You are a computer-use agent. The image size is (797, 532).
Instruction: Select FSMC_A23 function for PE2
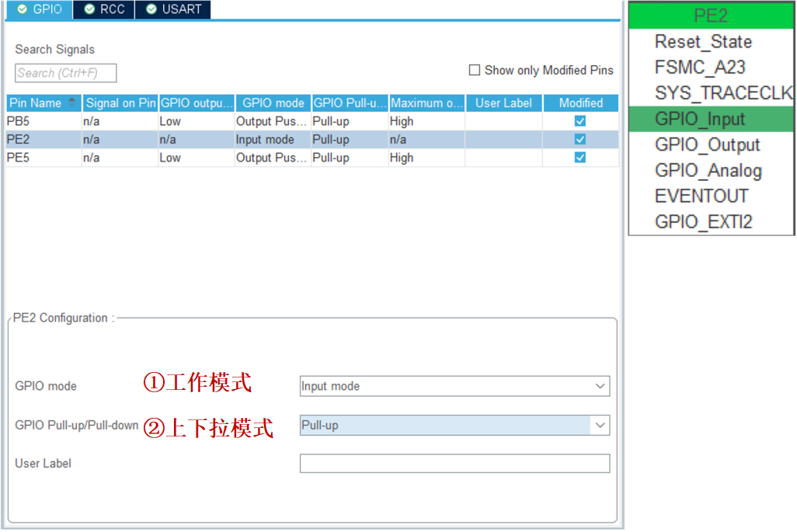pos(700,68)
